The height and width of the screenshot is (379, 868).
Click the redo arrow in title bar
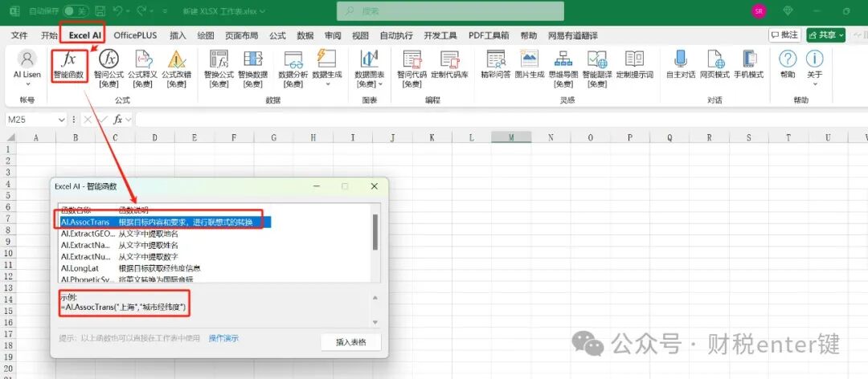[141, 11]
